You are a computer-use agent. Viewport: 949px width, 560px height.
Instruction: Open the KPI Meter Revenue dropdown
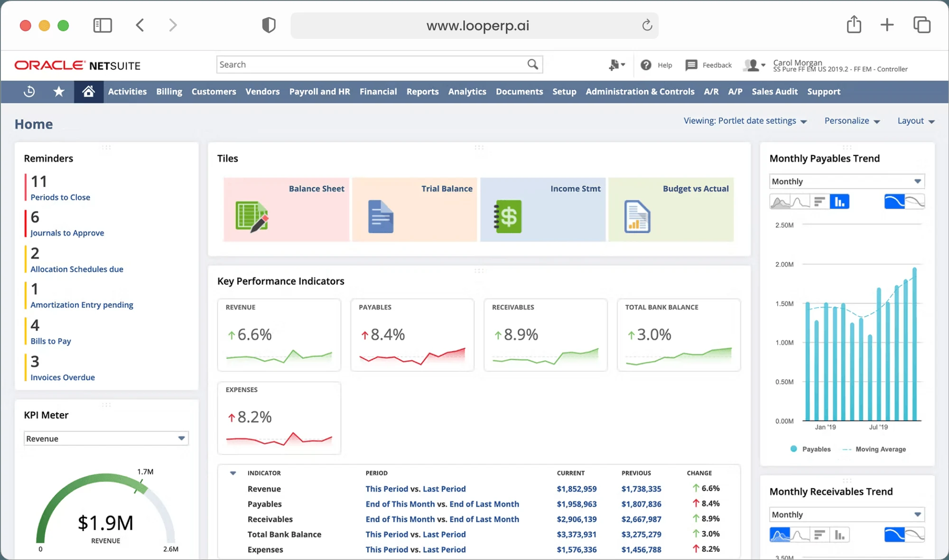tap(106, 439)
